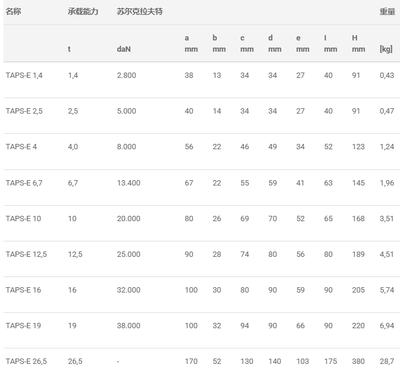Click H value 380 in TAPS-E 26,5 row
The height and width of the screenshot is (374, 400).
(358, 361)
